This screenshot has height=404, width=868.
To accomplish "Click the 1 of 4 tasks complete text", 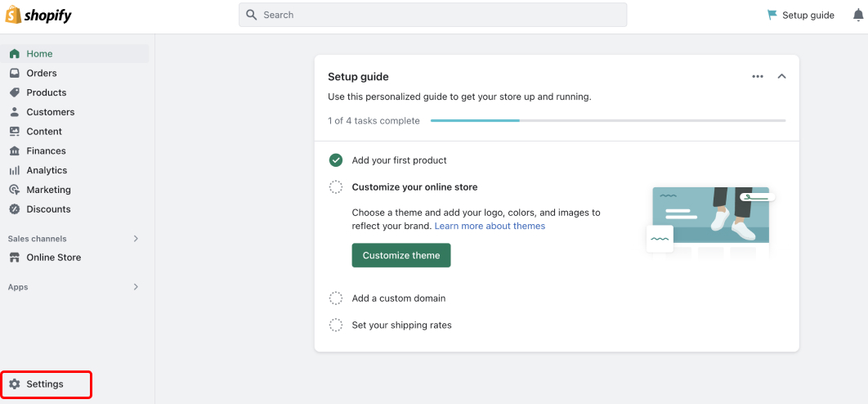I will pos(374,121).
